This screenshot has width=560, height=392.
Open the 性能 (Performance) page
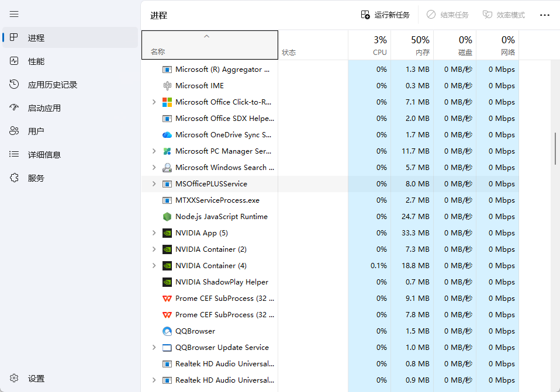[36, 61]
